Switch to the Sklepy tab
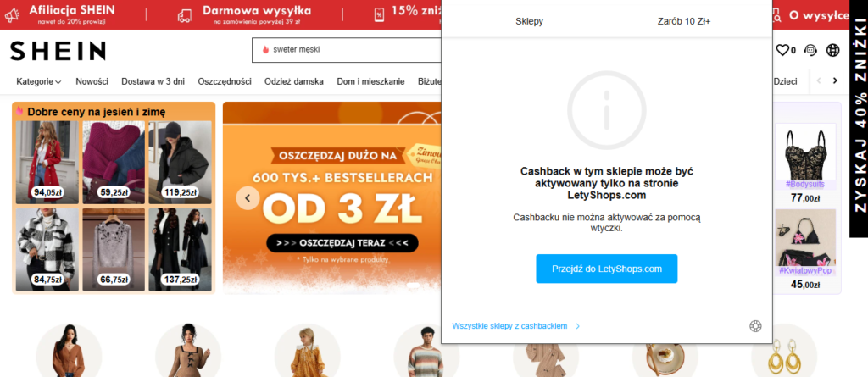This screenshot has width=868, height=377. click(x=529, y=21)
